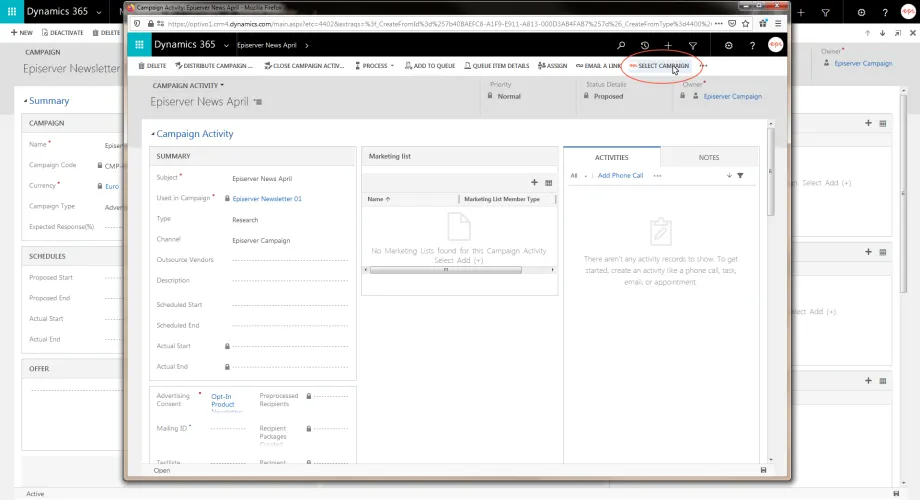
Task: Open search magnifier in popup header
Action: pos(621,45)
